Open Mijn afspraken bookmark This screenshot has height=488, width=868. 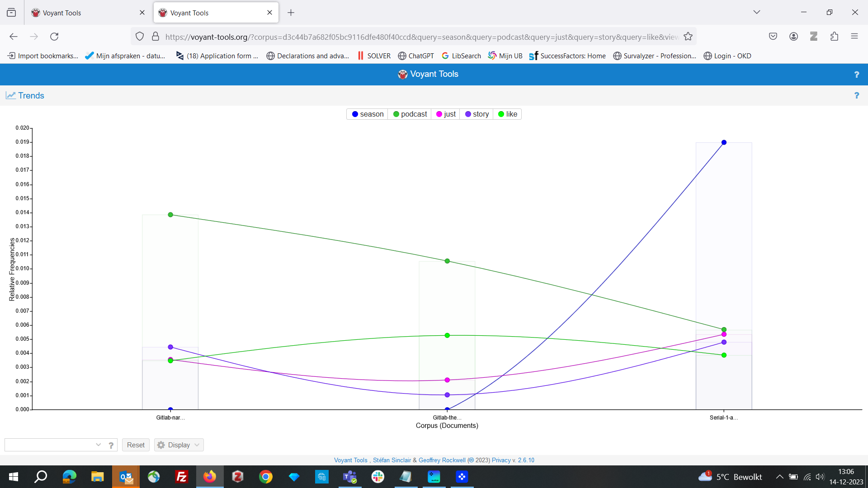[125, 56]
